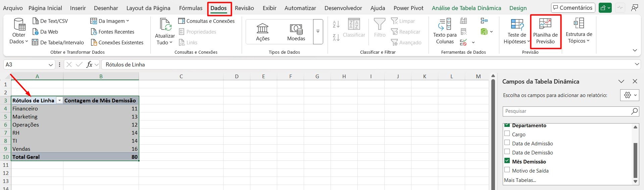Viewport: 644px width, 190px height.
Task: Open the Arquivo menu
Action: point(13,8)
